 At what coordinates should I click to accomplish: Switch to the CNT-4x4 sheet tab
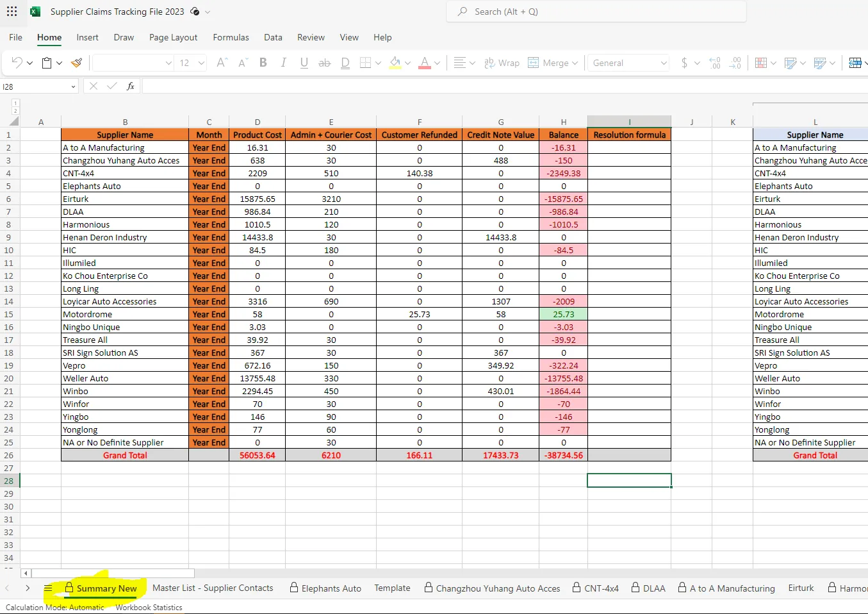[x=596, y=588]
